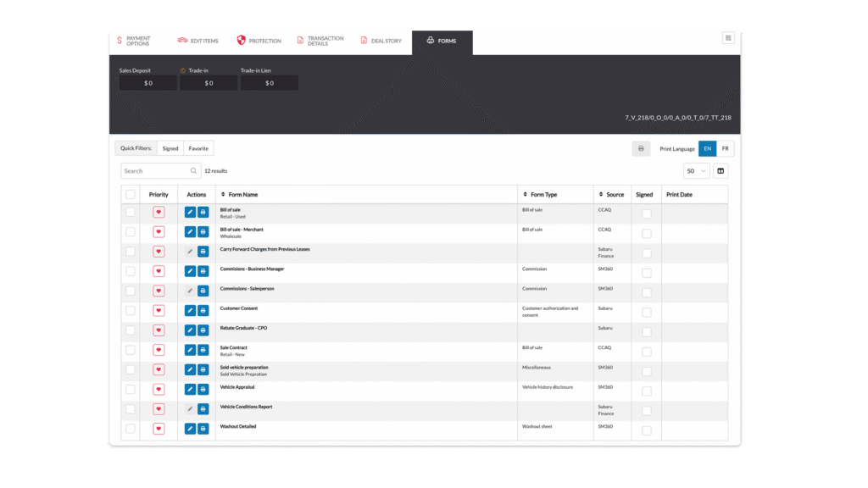Sort the table by Form Type column
This screenshot has width=868, height=488.
(543, 195)
